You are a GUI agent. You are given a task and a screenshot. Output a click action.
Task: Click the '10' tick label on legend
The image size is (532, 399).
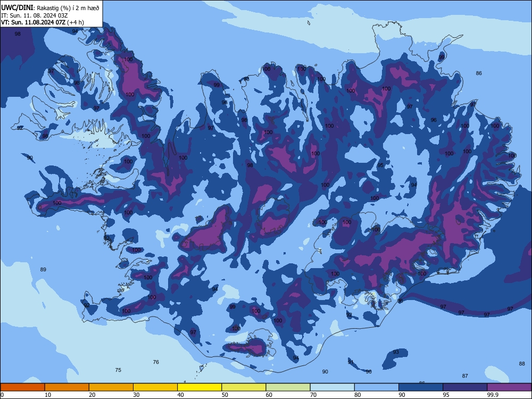(x=48, y=395)
